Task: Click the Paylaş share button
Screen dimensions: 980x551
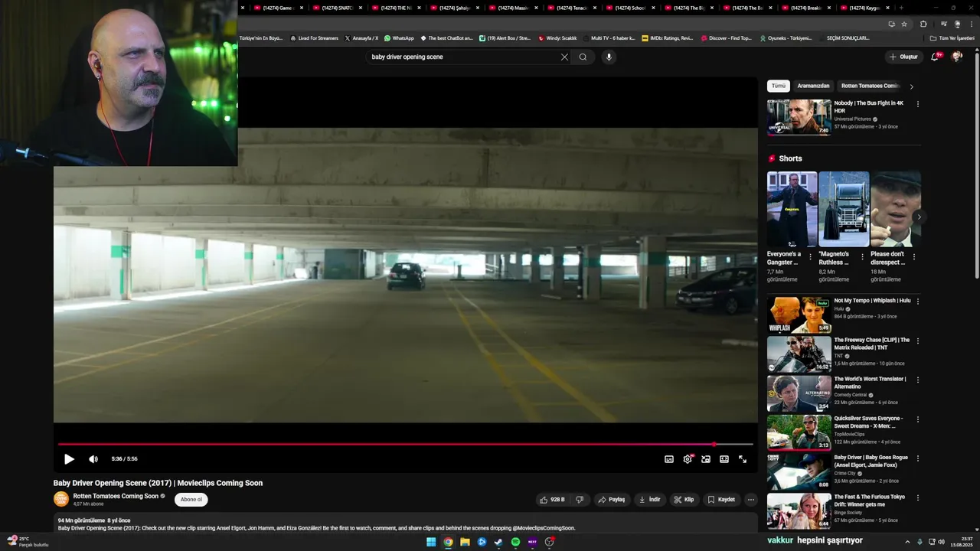Action: [612, 500]
